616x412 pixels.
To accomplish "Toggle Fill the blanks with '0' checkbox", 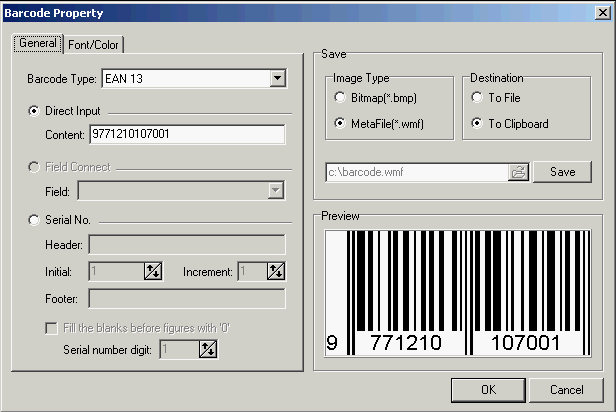I will (51, 328).
